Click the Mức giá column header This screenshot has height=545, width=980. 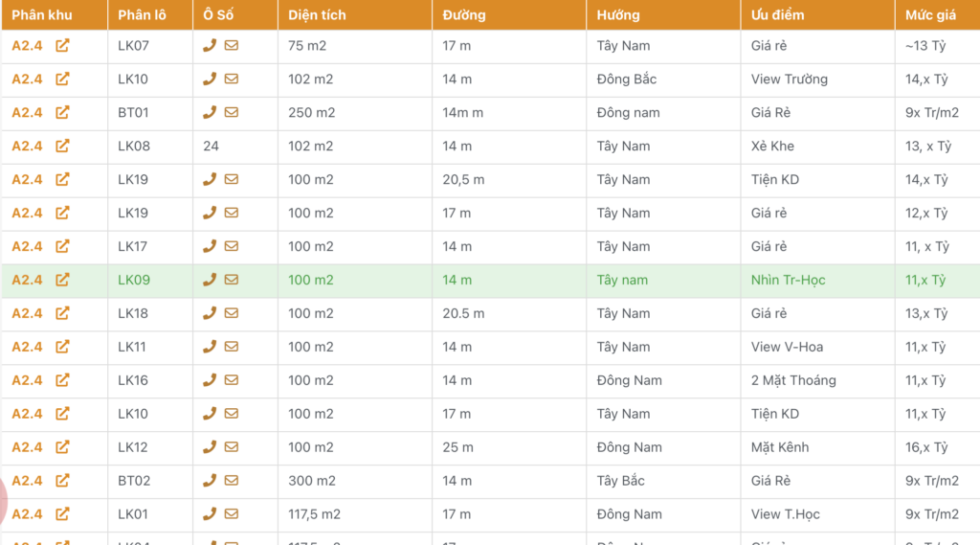tap(930, 15)
